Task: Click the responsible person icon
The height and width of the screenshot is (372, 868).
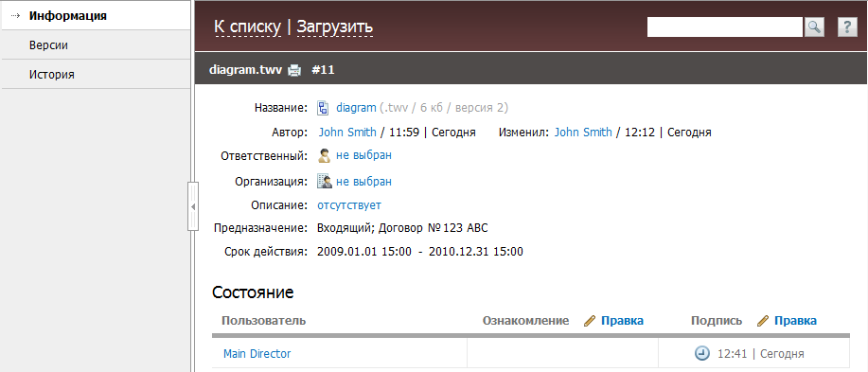Action: 324,155
